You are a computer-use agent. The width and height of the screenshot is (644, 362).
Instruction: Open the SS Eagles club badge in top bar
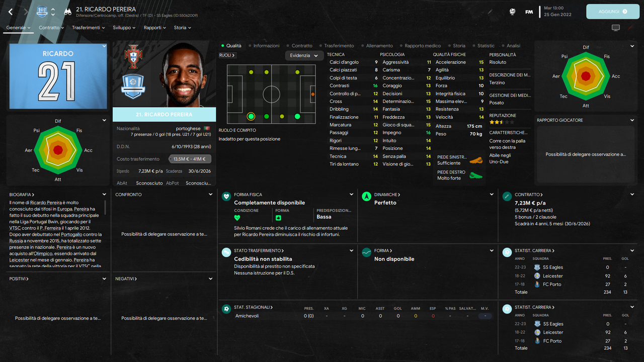click(42, 12)
